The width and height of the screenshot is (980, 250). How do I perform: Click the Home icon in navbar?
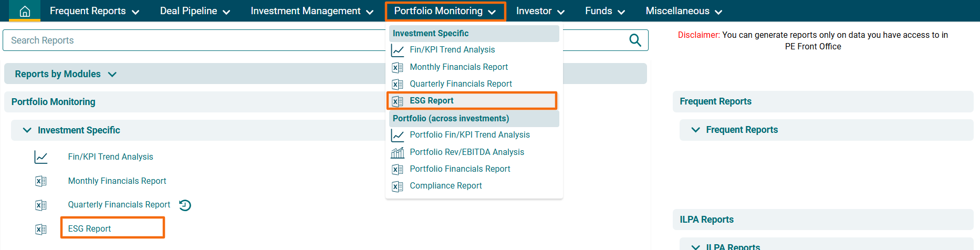pyautogui.click(x=25, y=11)
